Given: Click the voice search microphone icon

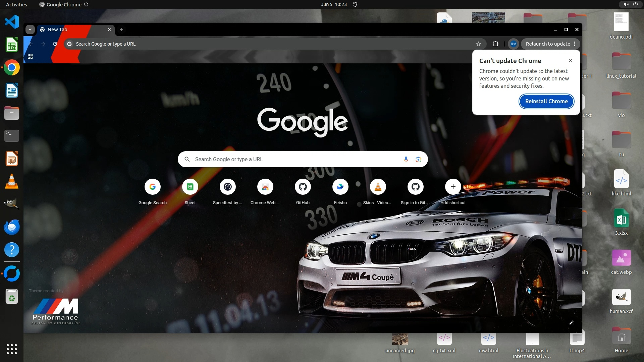Looking at the screenshot, I should point(406,159).
